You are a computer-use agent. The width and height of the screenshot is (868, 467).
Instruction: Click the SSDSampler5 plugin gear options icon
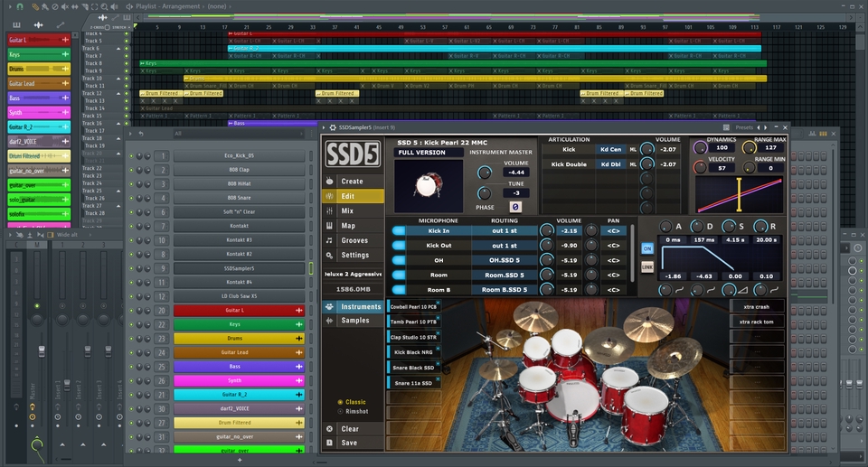(x=333, y=127)
